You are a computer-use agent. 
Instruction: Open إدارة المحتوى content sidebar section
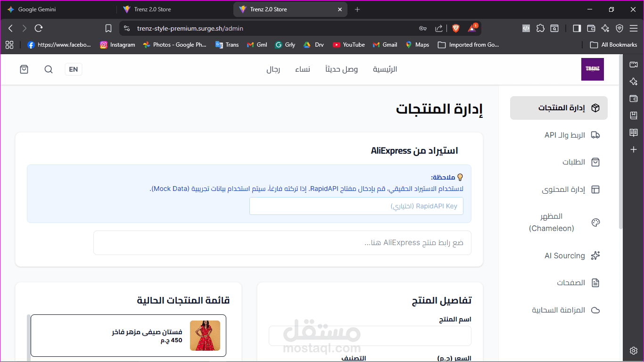(559, 189)
